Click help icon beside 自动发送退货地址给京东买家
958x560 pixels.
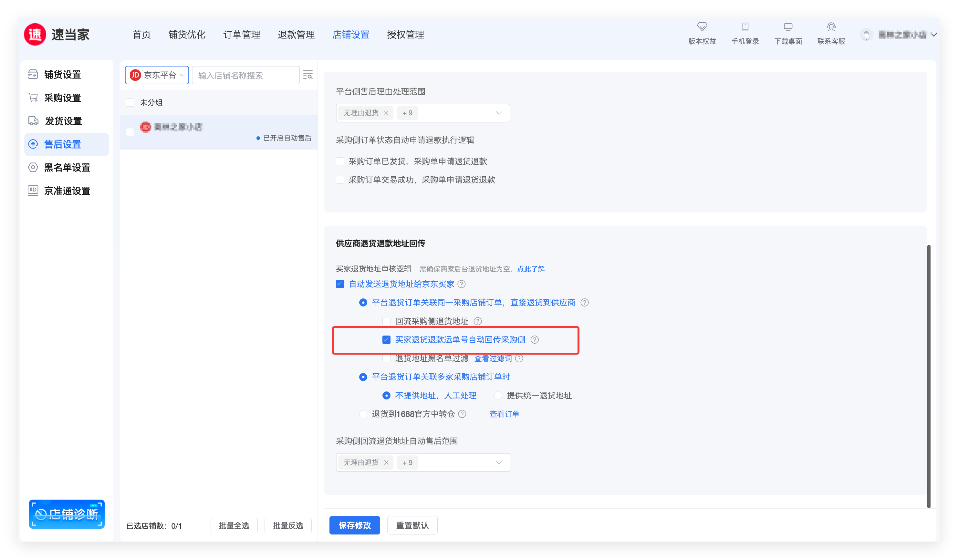[462, 284]
